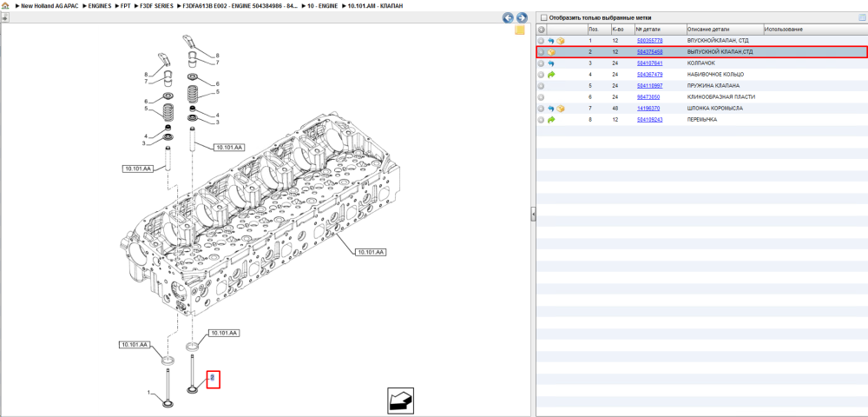Go to the Home icon in the breadcrumb

click(5, 5)
